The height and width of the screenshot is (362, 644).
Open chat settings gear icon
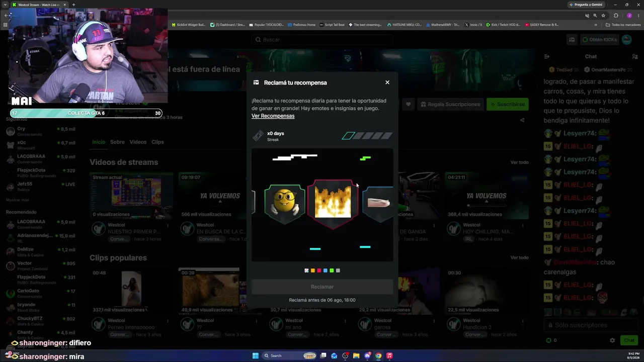[612, 340]
